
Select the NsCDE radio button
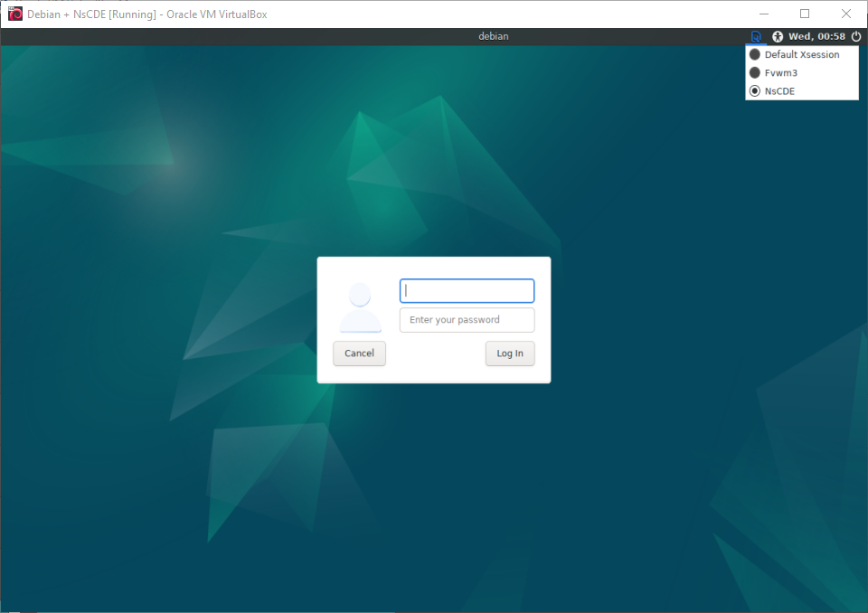(x=755, y=90)
